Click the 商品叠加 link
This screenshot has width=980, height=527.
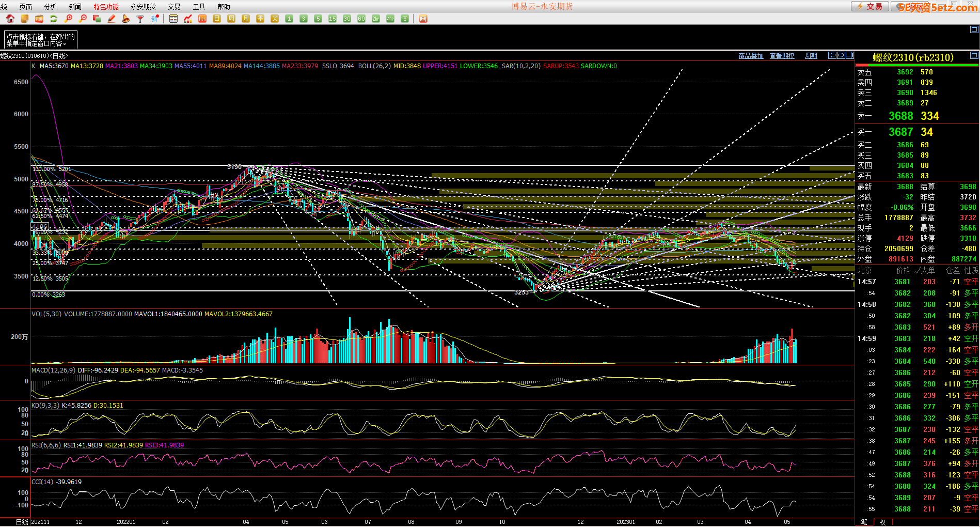click(751, 56)
